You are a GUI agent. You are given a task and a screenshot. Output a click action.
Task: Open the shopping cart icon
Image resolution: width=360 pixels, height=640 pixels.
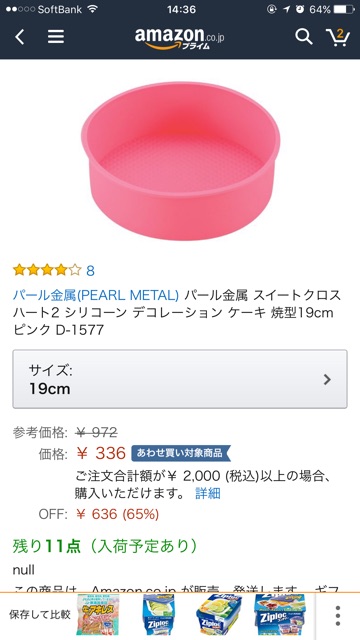click(x=338, y=37)
